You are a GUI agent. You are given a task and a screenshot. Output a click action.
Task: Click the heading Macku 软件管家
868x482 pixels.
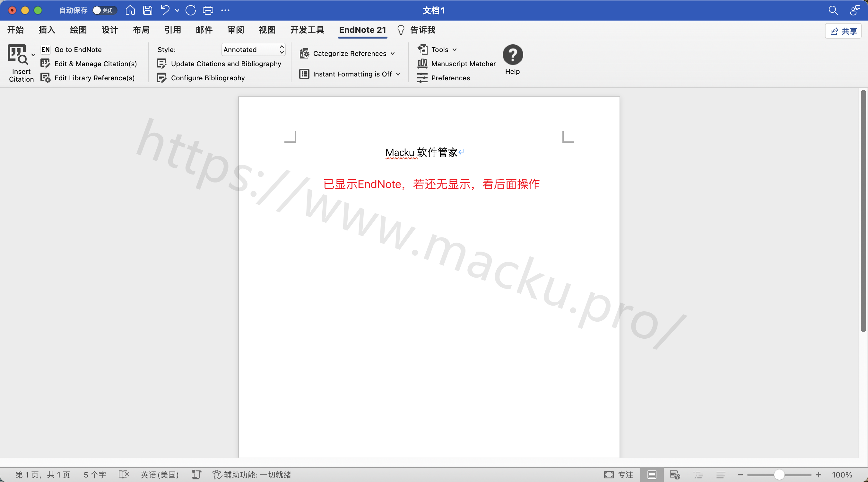pyautogui.click(x=421, y=152)
